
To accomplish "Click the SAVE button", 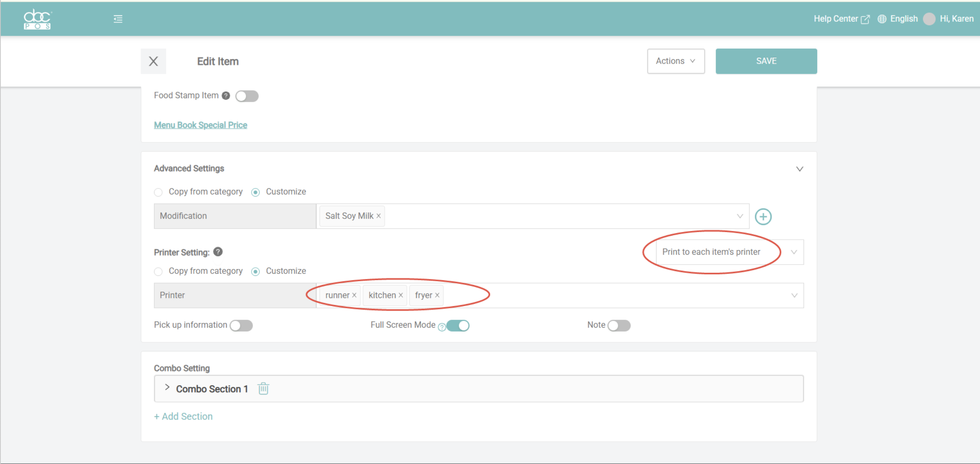I will coord(766,61).
